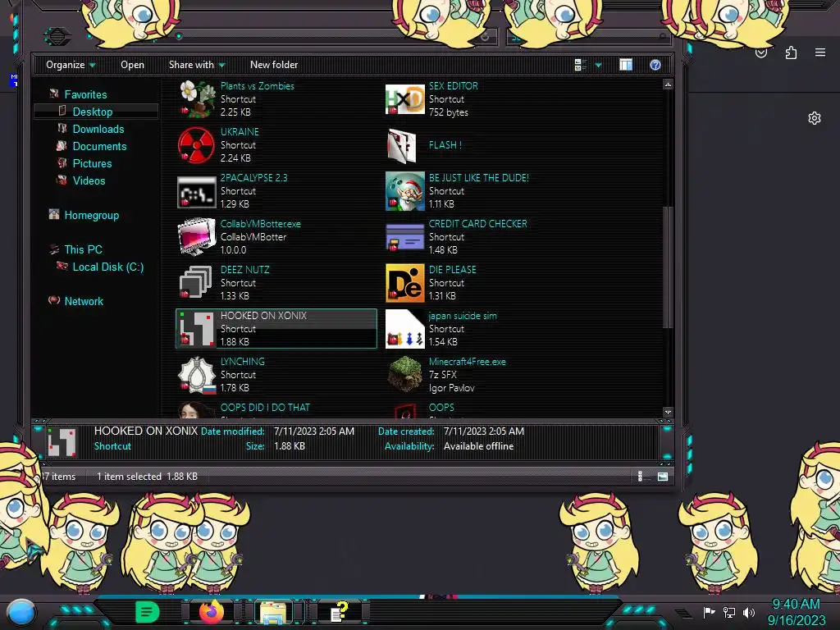Viewport: 840px width, 630px height.
Task: Select This PC in navigation pane
Action: (83, 249)
